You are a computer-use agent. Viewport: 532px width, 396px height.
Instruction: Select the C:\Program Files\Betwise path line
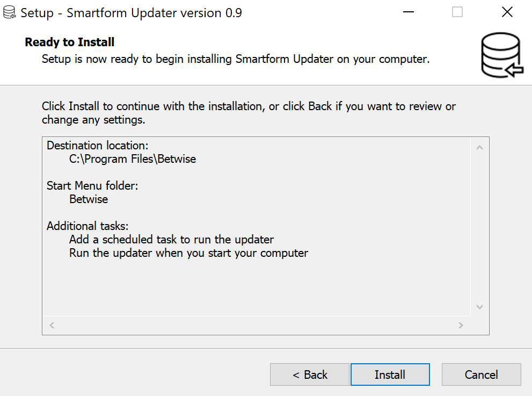pyautogui.click(x=133, y=159)
